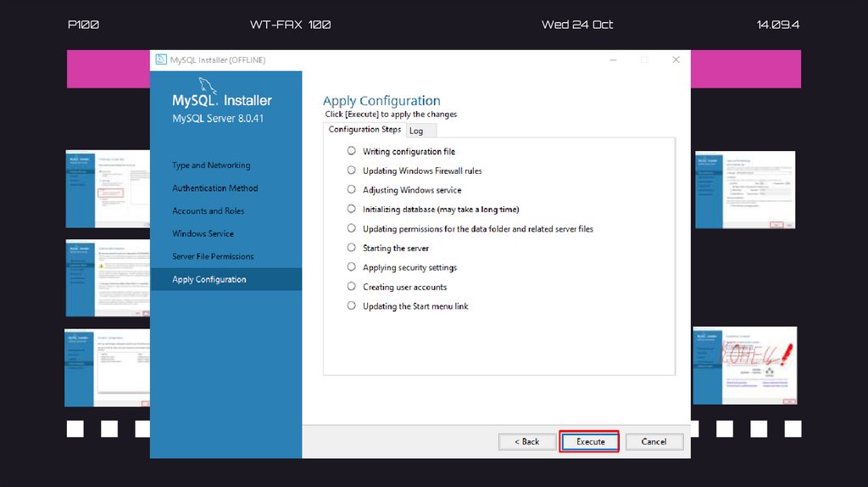
Task: Open top-right installer screenshot thumbnail
Action: (745, 190)
